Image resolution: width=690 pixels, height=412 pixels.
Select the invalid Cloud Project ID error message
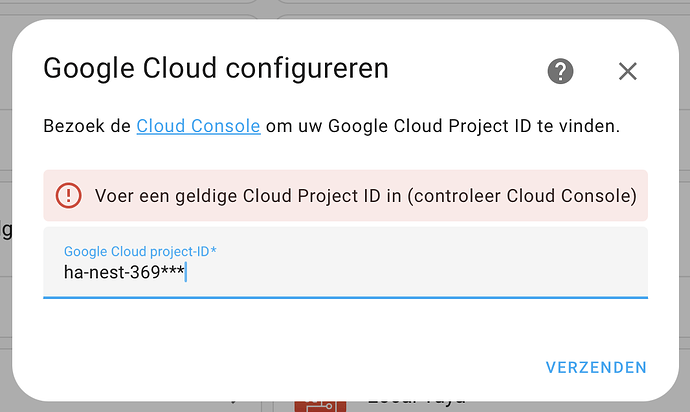[x=366, y=196]
